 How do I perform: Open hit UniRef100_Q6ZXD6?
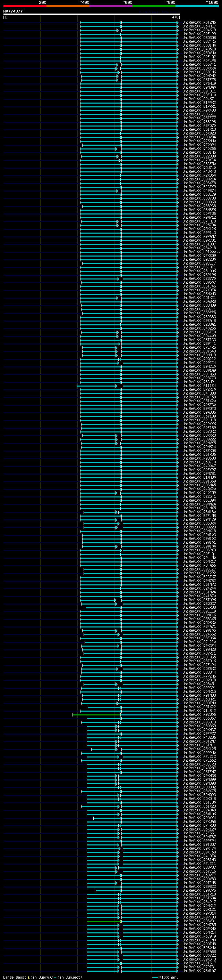pyautogui.click(x=199, y=451)
